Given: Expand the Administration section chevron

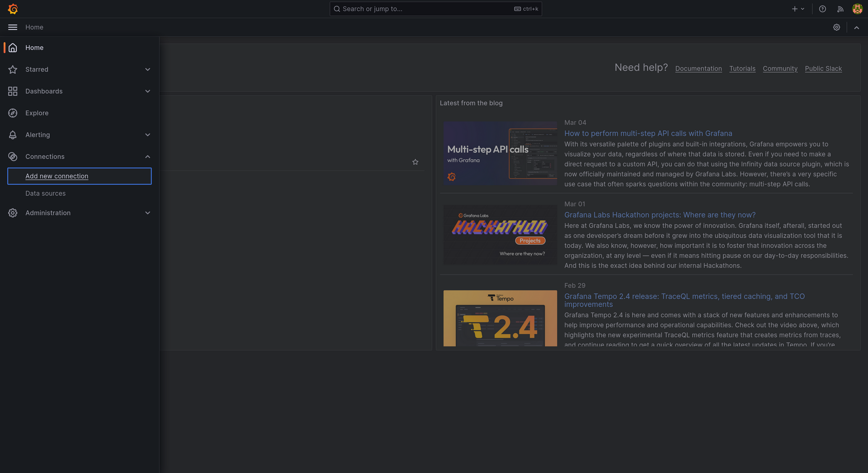Looking at the screenshot, I should [x=147, y=213].
